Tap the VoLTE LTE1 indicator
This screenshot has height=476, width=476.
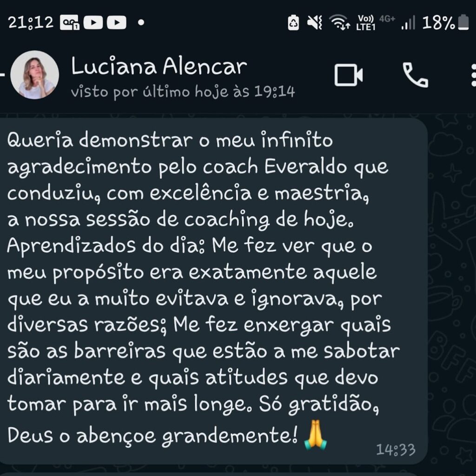[366, 23]
